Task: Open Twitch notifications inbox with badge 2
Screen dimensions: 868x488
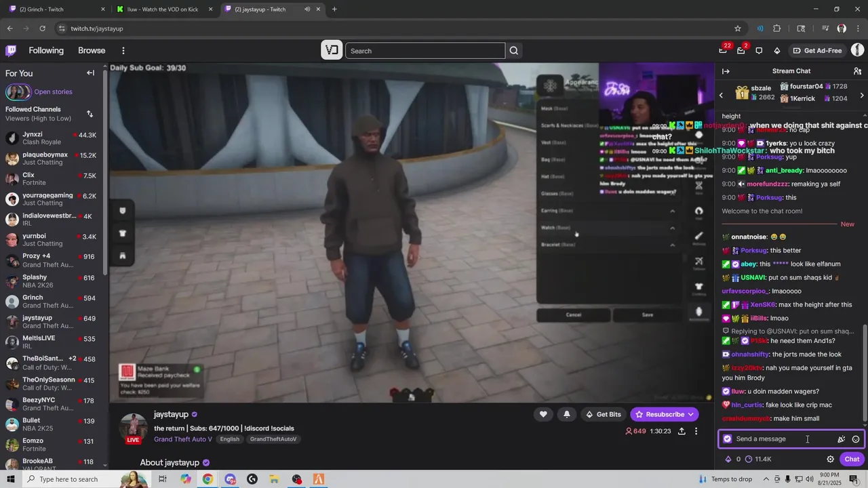Action: [741, 51]
